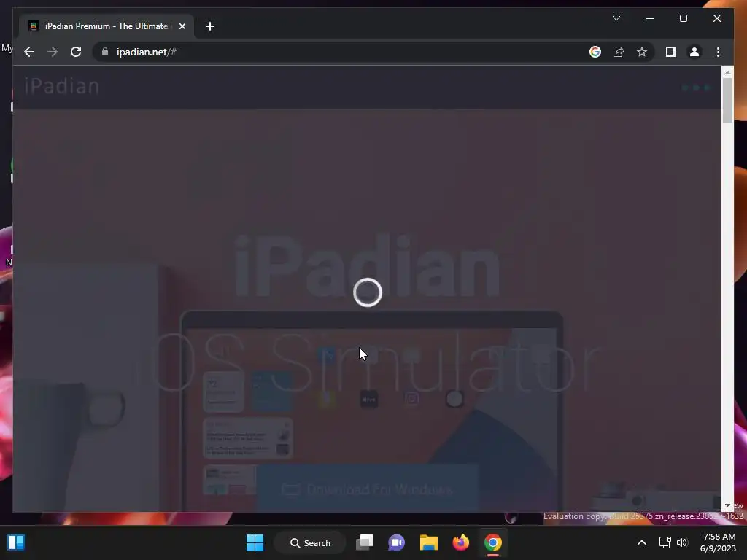Click the iPadian site logo
Image resolution: width=747 pixels, height=560 pixels.
click(62, 86)
